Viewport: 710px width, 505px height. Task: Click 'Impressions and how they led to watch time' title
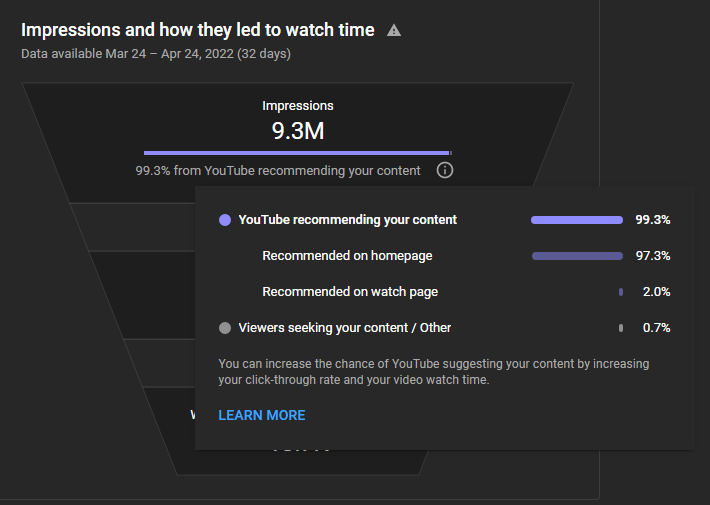(x=198, y=30)
